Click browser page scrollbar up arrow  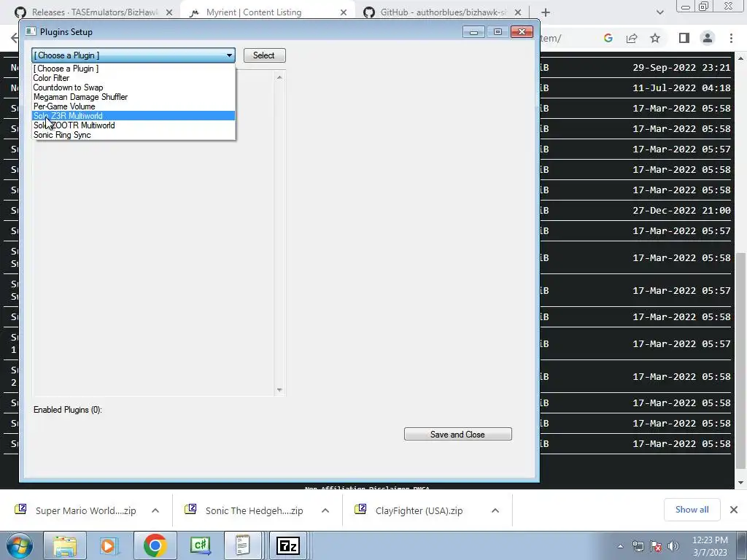(x=741, y=58)
